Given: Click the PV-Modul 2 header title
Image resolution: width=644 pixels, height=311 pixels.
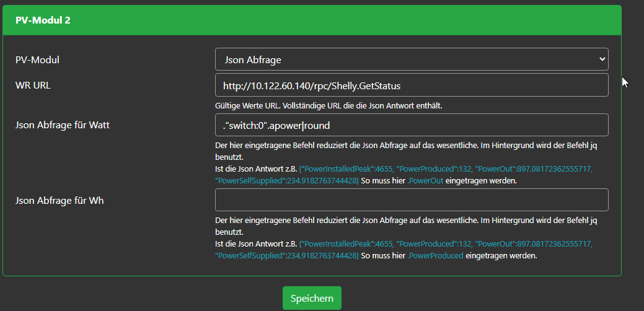Looking at the screenshot, I should [x=43, y=20].
